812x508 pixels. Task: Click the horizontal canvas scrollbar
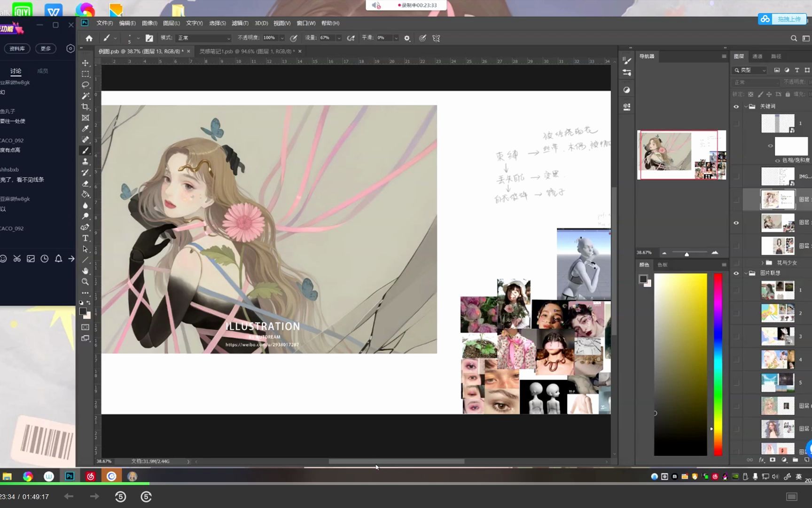point(396,461)
